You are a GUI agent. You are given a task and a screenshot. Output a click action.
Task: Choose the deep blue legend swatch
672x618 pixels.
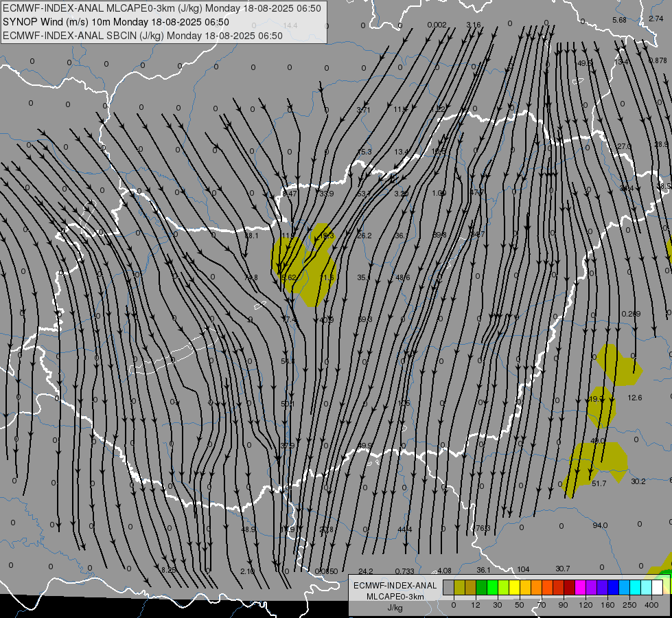pos(613,588)
